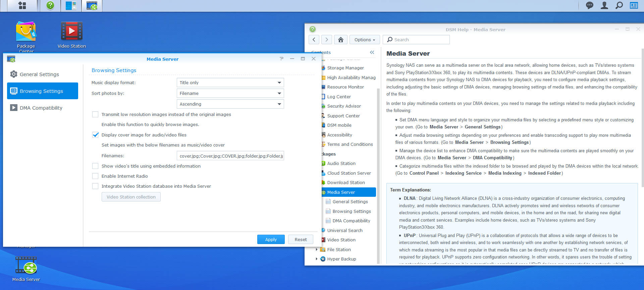The height and width of the screenshot is (290, 644).
Task: Open DSM Help from the taskbar
Action: (x=50, y=5)
